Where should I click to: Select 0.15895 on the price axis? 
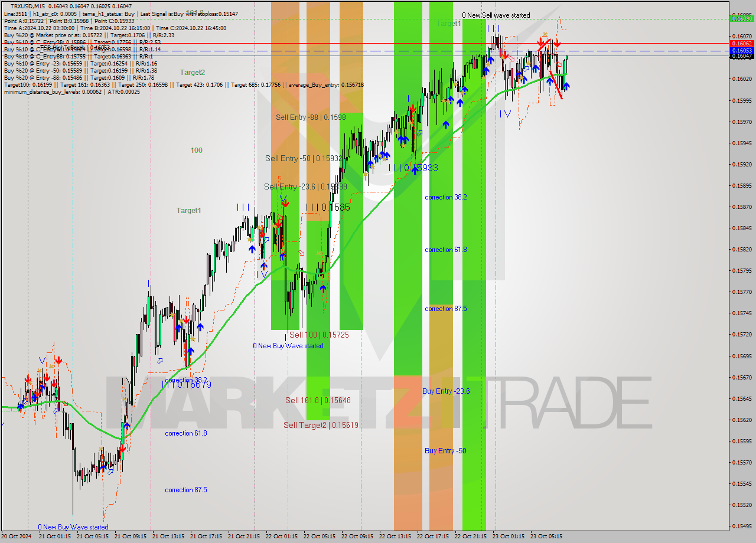pyautogui.click(x=741, y=186)
